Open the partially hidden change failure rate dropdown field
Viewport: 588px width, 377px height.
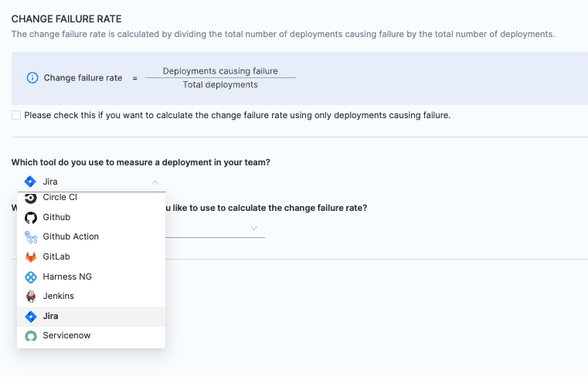pyautogui.click(x=215, y=229)
